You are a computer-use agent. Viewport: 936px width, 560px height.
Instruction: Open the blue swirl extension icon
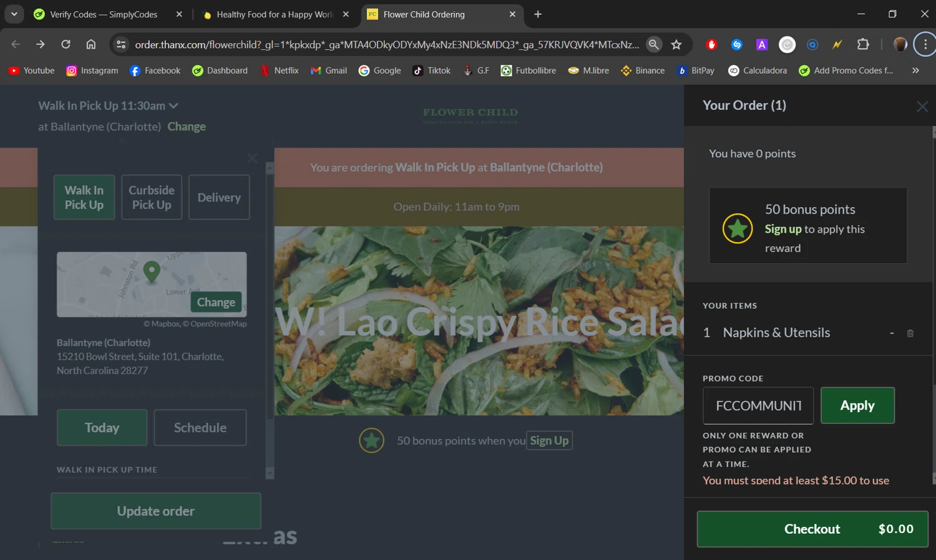pos(737,44)
